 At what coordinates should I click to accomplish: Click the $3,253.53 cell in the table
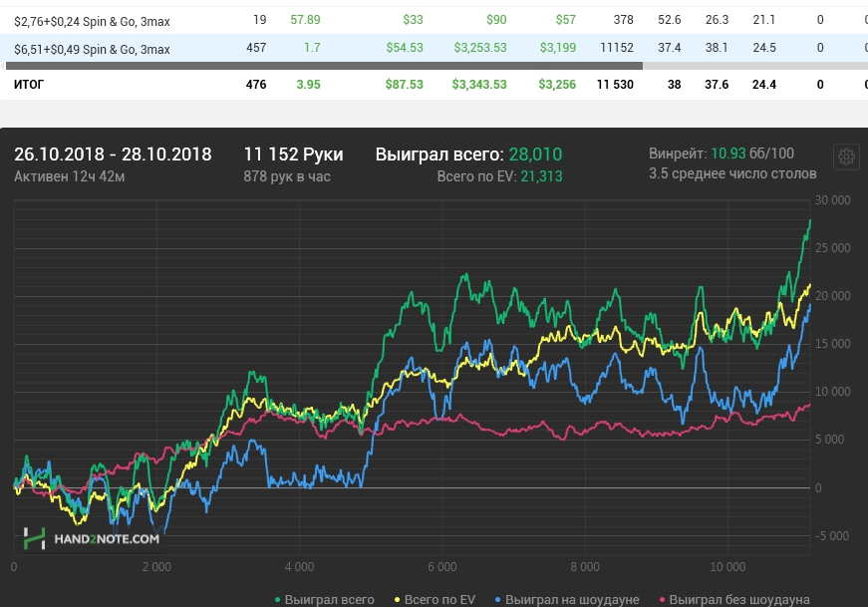coord(479,49)
